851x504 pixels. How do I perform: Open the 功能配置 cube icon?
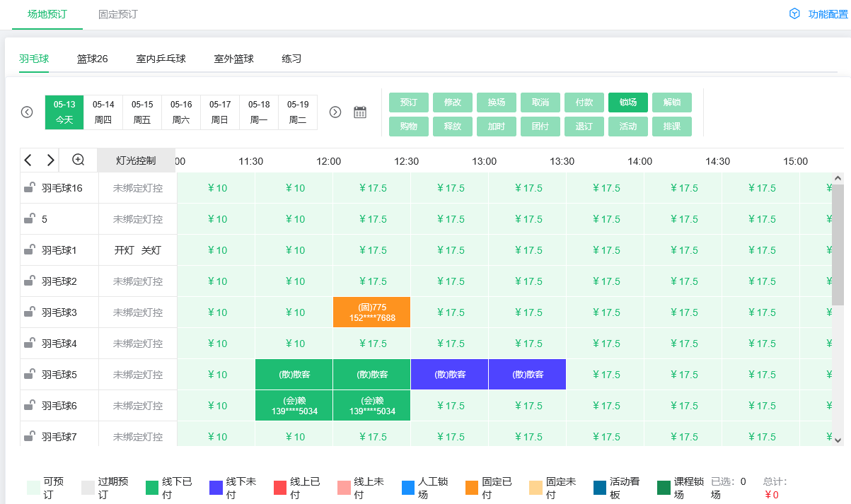coord(794,14)
